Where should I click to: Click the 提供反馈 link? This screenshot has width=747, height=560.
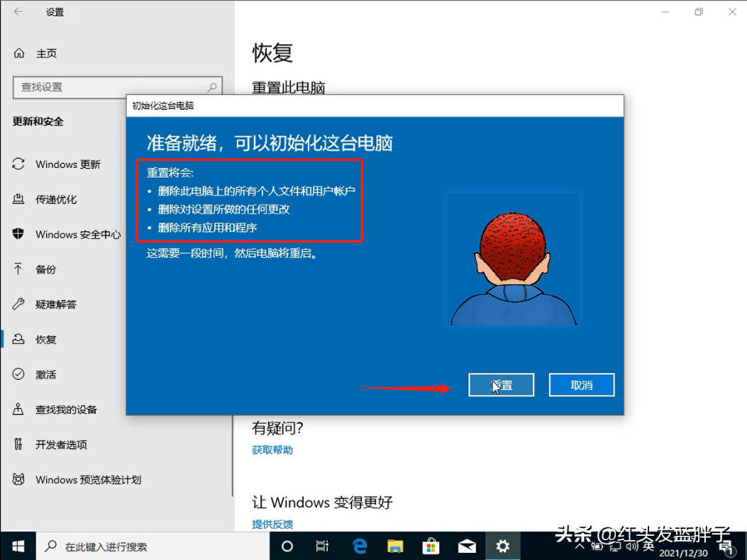click(x=272, y=525)
